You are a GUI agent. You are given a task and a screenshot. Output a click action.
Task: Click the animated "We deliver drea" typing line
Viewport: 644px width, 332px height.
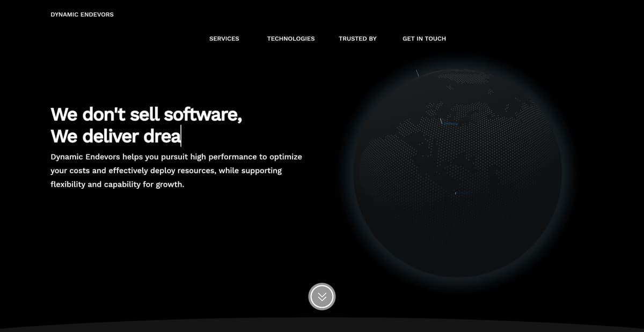(115, 136)
